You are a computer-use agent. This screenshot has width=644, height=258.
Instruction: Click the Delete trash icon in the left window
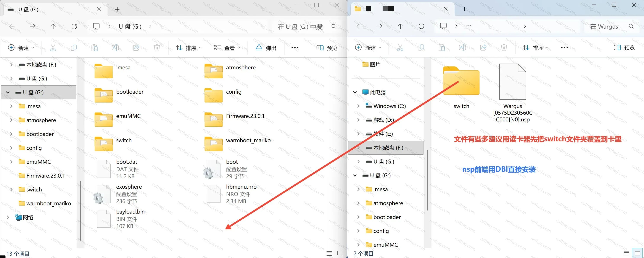157,48
